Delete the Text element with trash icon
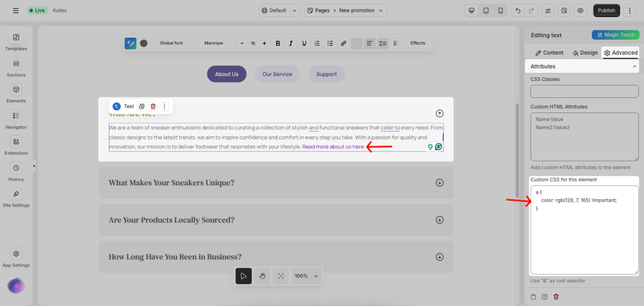This screenshot has width=644, height=306. click(153, 107)
